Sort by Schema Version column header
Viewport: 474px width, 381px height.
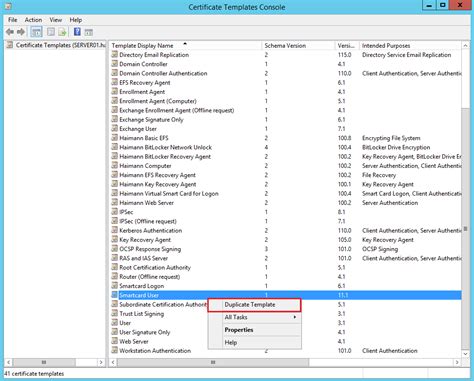pyautogui.click(x=298, y=46)
